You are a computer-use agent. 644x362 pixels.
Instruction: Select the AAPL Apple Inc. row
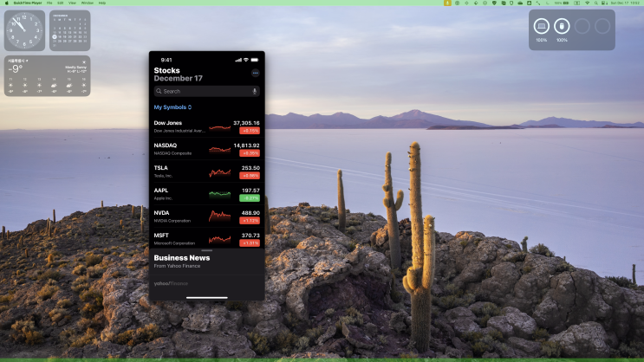click(206, 194)
